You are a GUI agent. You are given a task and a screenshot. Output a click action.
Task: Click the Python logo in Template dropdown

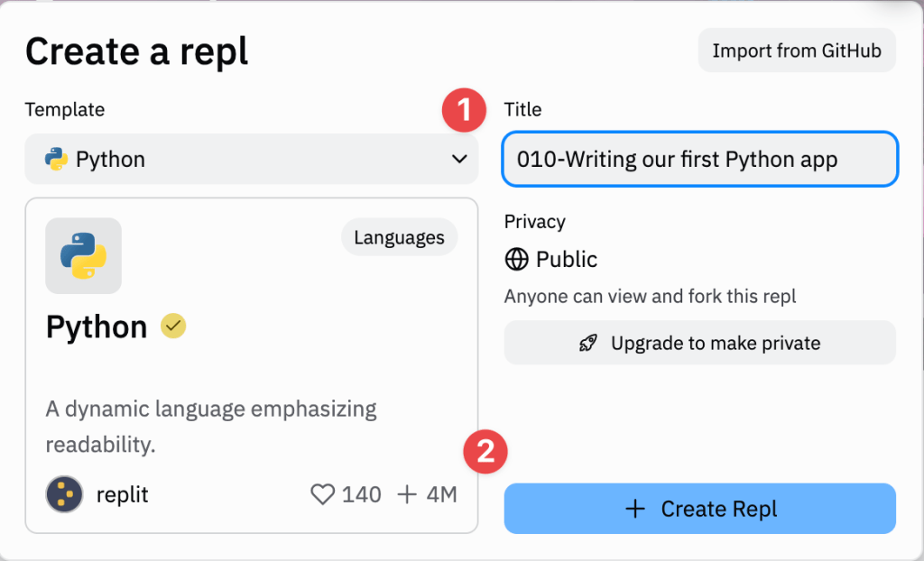click(56, 160)
